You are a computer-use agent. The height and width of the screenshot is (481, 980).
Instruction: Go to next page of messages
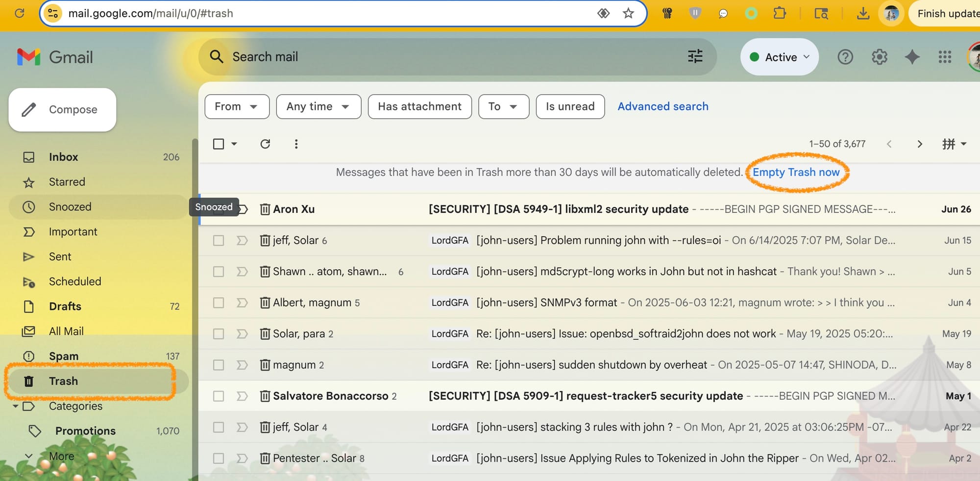(920, 144)
